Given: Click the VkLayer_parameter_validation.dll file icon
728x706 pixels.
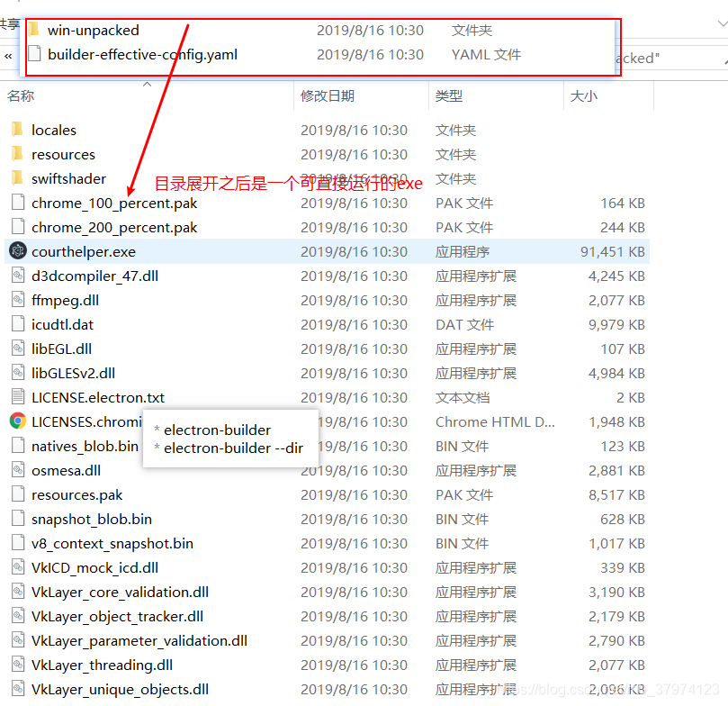Looking at the screenshot, I should [x=18, y=640].
